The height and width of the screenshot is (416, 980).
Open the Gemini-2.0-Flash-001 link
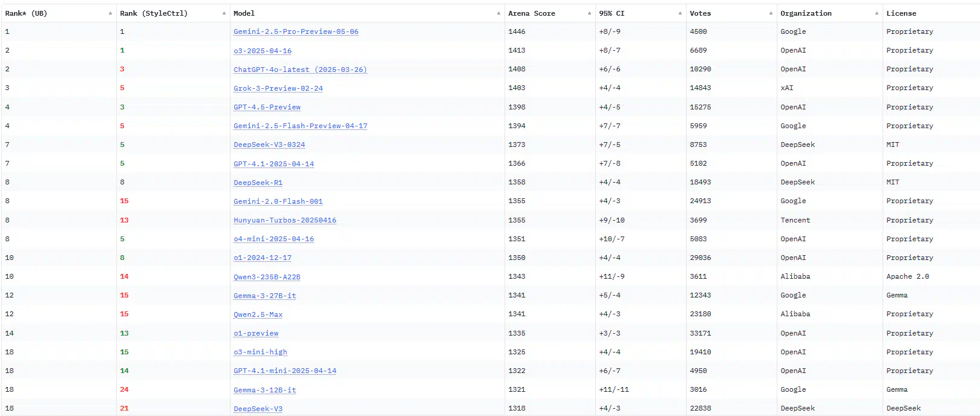(278, 201)
